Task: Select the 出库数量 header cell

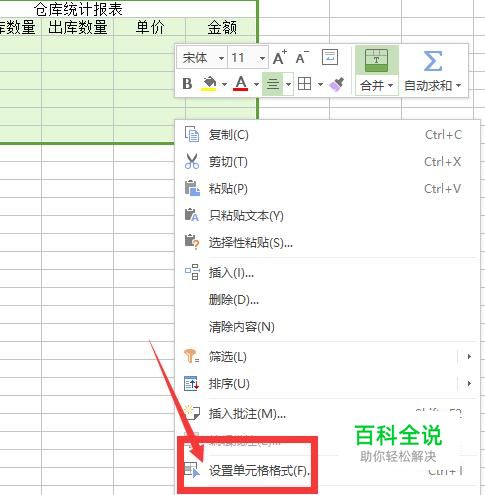Action: click(77, 27)
